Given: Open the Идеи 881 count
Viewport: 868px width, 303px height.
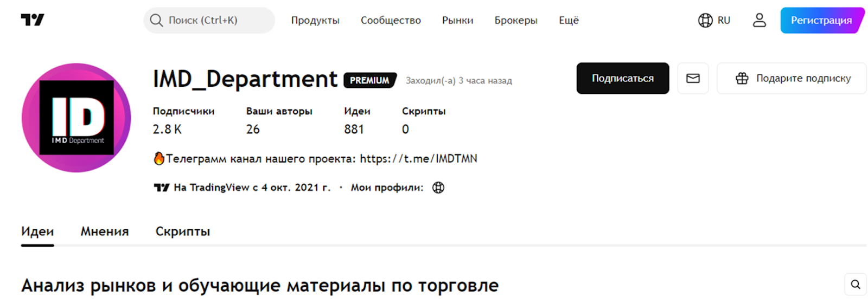Looking at the screenshot, I should (357, 120).
